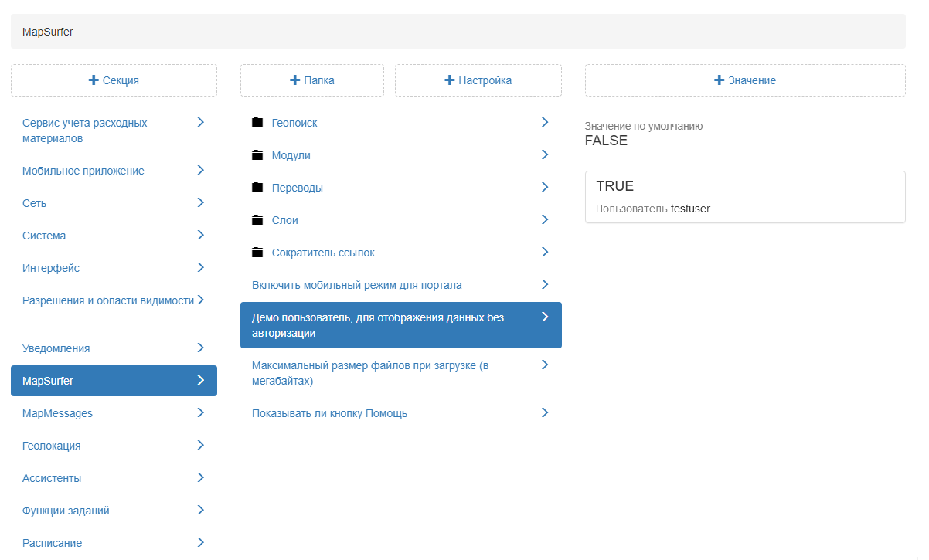
Task: Expand chevron next to Геолокация
Action: tap(200, 445)
